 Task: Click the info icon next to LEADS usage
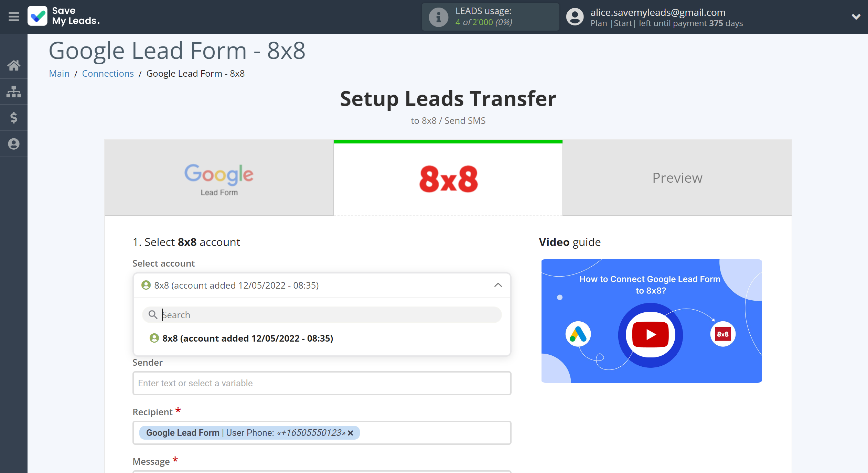[438, 17]
